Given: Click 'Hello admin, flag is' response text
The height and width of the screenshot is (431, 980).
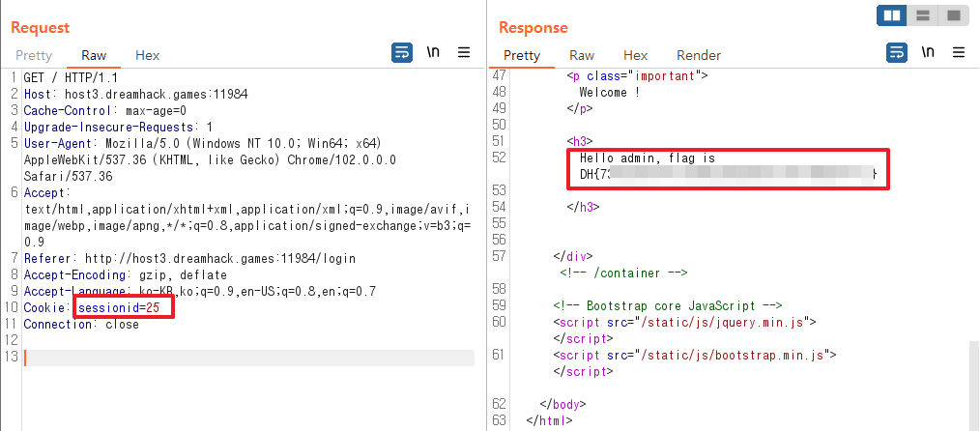Looking at the screenshot, I should click(647, 158).
